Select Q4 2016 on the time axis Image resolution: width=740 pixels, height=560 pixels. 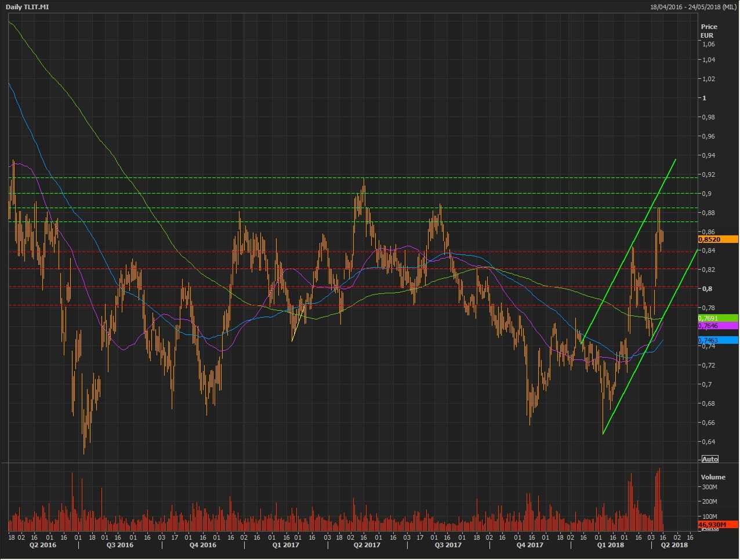point(203,545)
